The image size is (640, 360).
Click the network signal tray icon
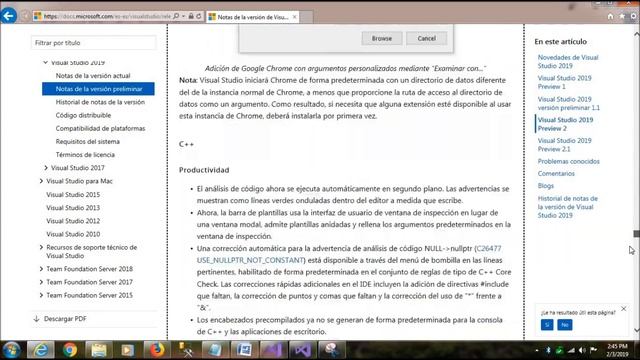pyautogui.click(x=571, y=350)
